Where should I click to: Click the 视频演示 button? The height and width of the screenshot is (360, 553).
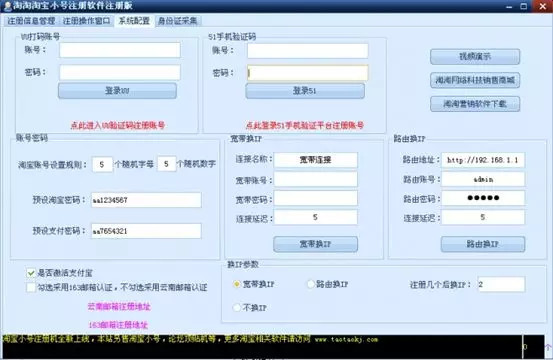pyautogui.click(x=475, y=56)
